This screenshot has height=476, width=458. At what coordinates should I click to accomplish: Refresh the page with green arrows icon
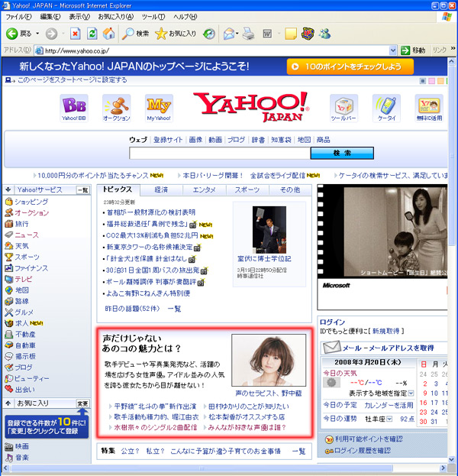92,34
